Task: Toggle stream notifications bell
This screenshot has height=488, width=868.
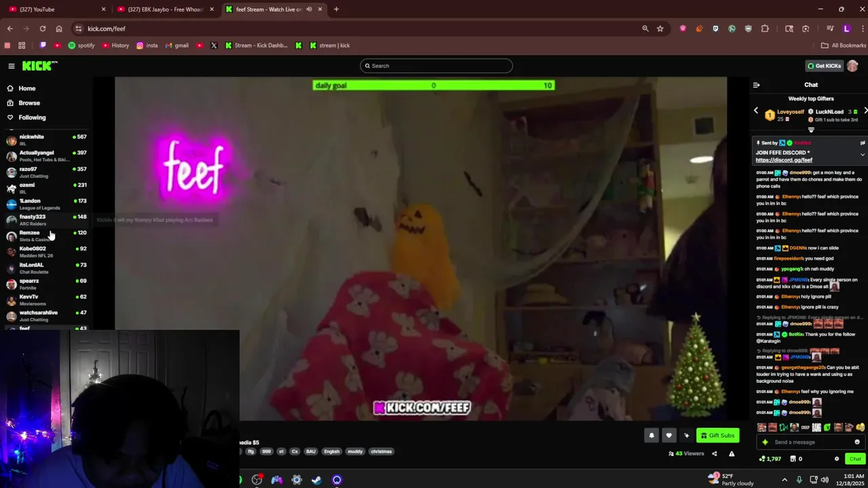Action: point(652,435)
